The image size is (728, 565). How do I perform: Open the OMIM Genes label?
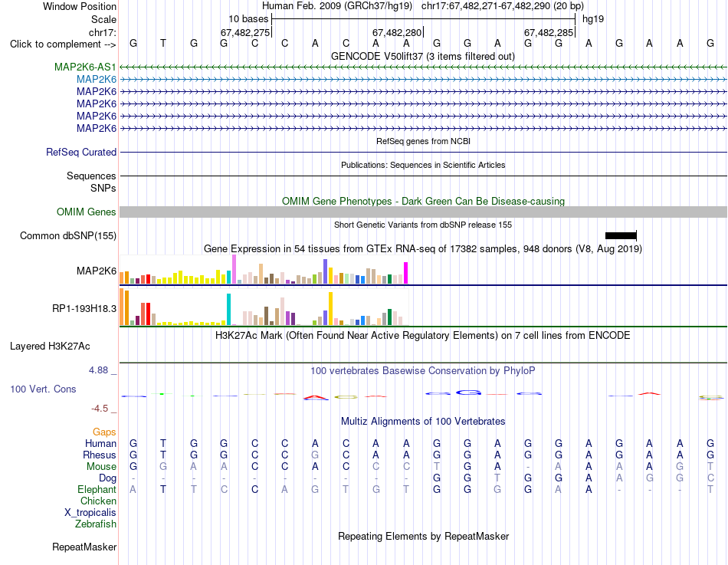pyautogui.click(x=87, y=212)
